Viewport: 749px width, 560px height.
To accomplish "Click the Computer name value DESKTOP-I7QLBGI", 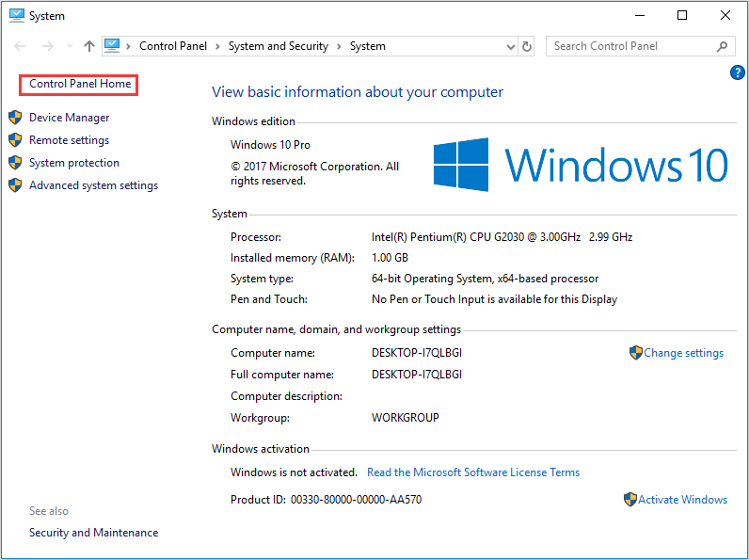I will pos(417,353).
